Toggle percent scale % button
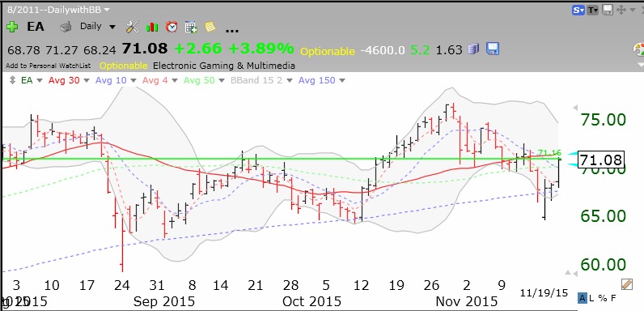 click(x=602, y=297)
